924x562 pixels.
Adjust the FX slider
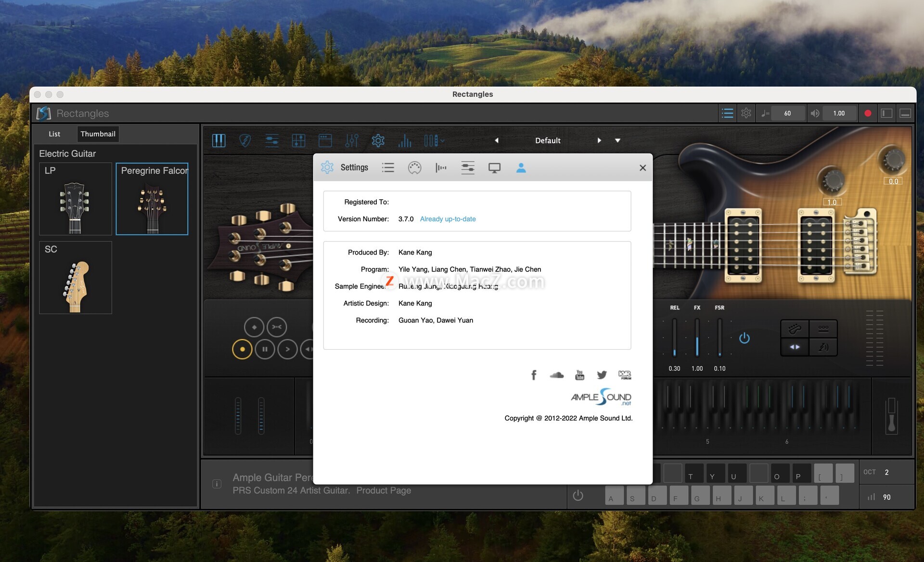(697, 338)
